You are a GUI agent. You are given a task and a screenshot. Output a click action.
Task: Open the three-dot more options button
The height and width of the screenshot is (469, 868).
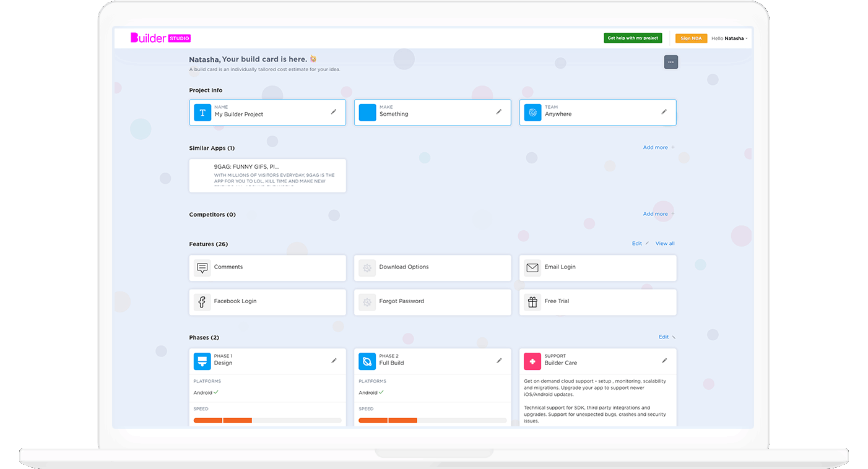671,62
